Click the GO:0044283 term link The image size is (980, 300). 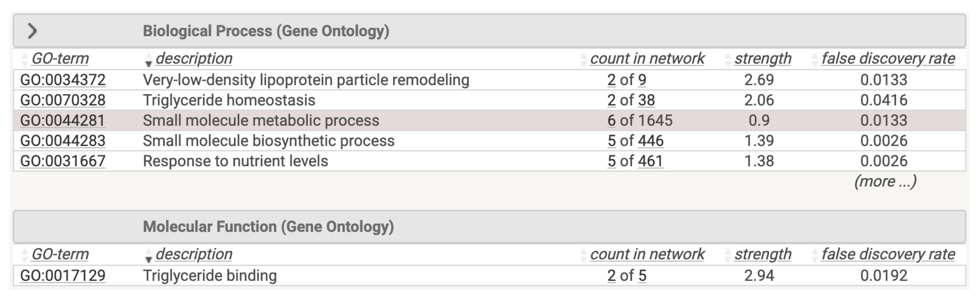coord(63,141)
